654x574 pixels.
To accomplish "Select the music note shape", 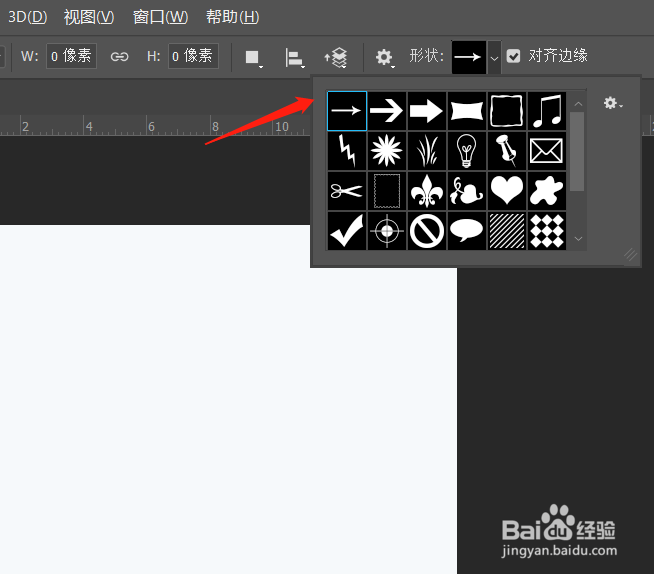I will coord(546,111).
